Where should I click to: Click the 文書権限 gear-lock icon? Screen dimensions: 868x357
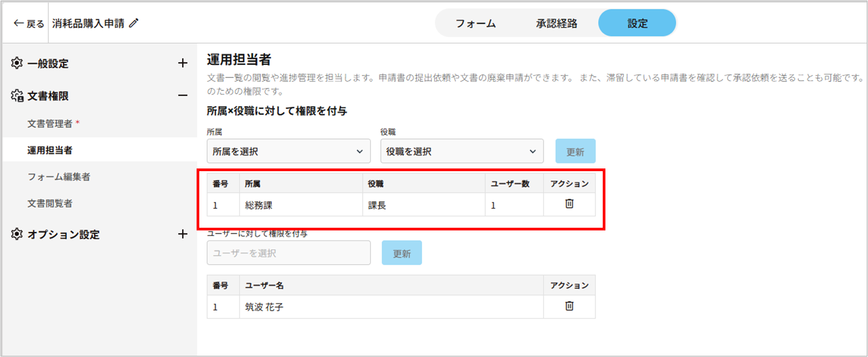17,96
